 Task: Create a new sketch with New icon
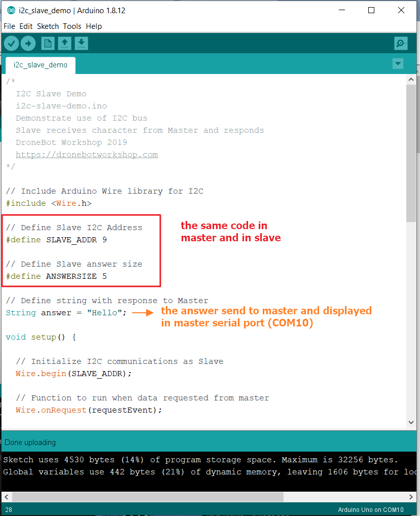click(x=48, y=44)
